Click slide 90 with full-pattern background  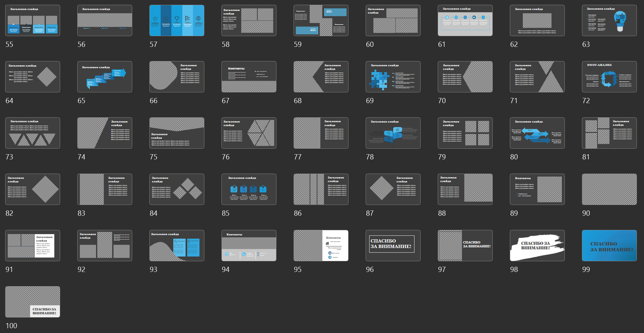tap(609, 189)
